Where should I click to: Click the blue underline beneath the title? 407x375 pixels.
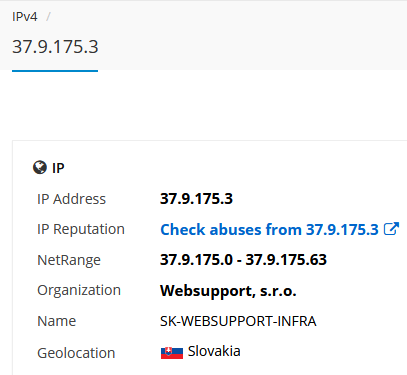coord(55,71)
